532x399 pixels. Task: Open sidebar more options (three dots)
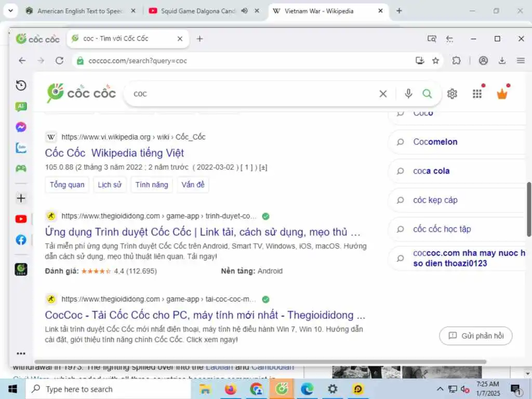pos(21,353)
